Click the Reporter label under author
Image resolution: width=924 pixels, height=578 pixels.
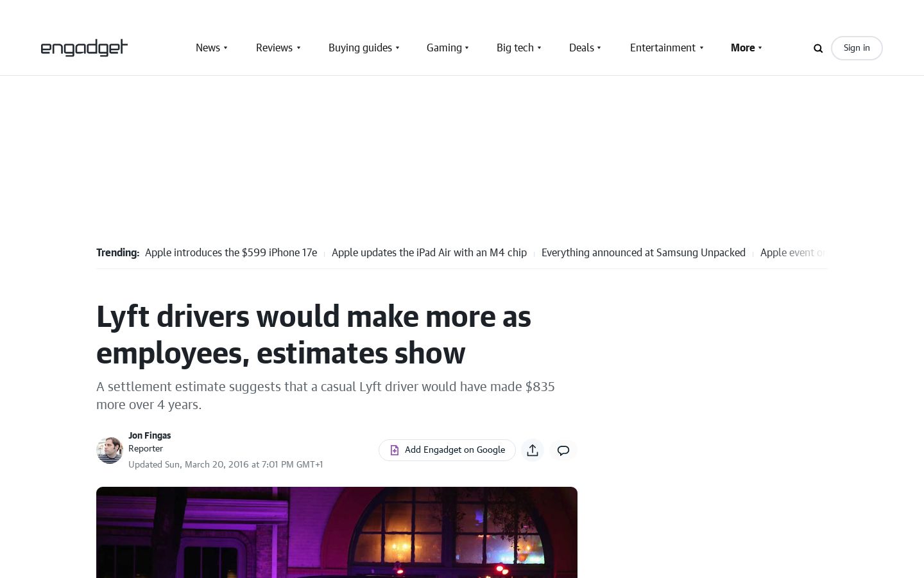[146, 448]
